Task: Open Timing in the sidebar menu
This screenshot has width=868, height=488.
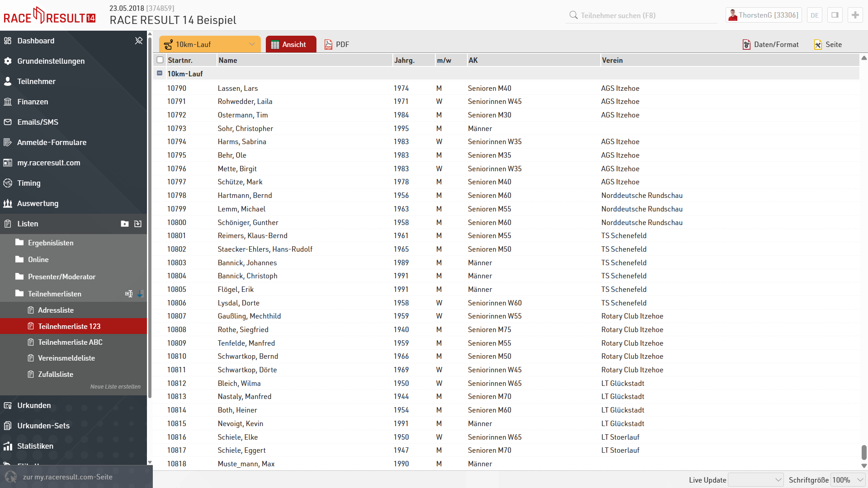Action: coord(29,183)
